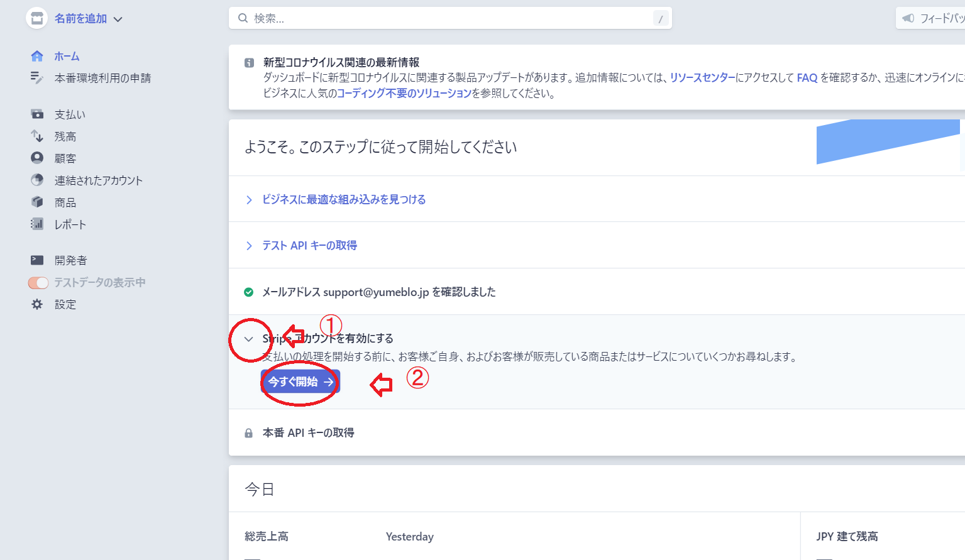The width and height of the screenshot is (965, 560).
Task: Click the info icon beside 新型コロナウイルス notice
Action: tap(249, 63)
